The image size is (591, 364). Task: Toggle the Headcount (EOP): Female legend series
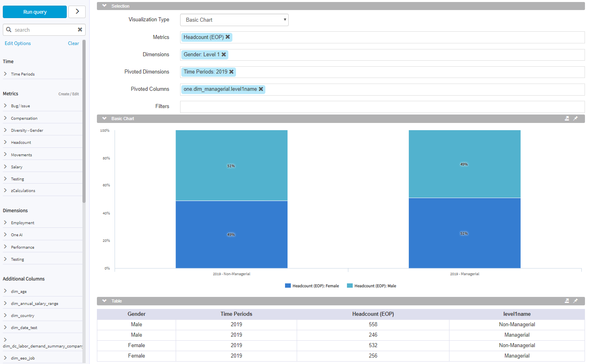click(312, 286)
